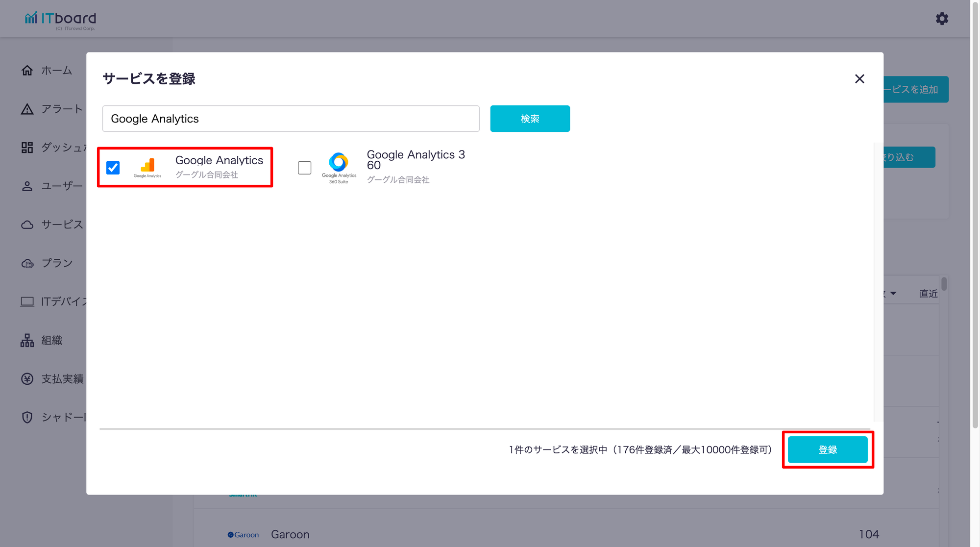
Task: Open the Organization hierarchy icon
Action: [x=27, y=340]
